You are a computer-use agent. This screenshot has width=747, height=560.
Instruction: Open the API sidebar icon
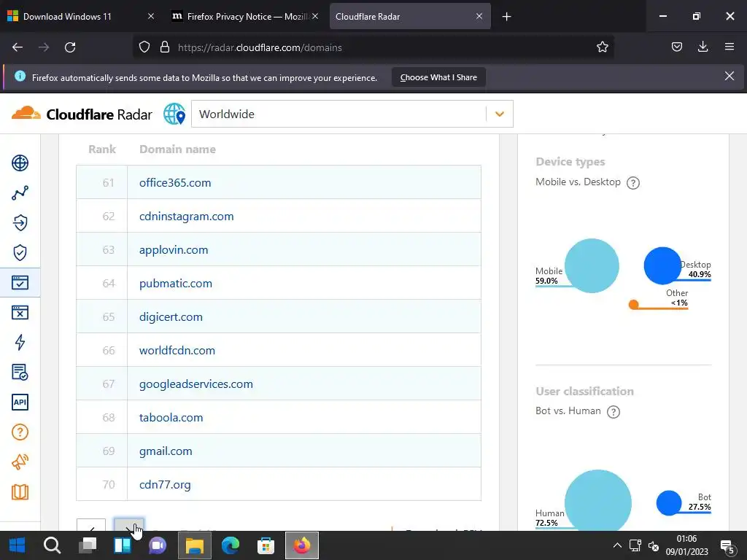(x=20, y=402)
